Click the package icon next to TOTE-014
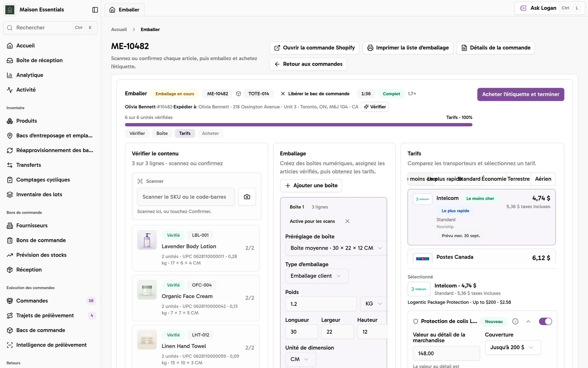 point(238,94)
